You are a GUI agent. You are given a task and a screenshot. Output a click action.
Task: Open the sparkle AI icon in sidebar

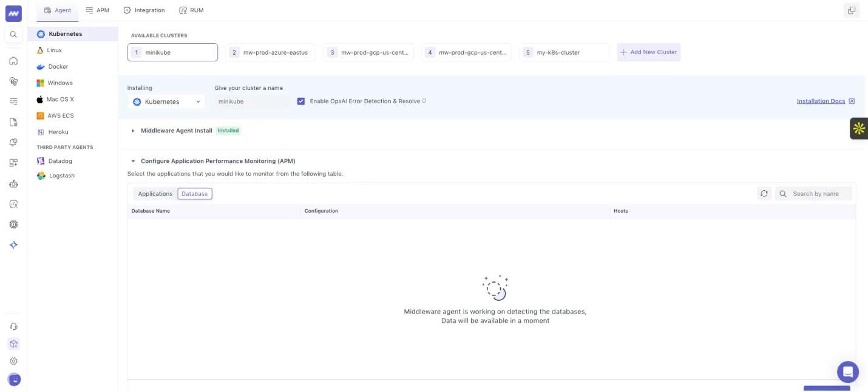pos(13,245)
